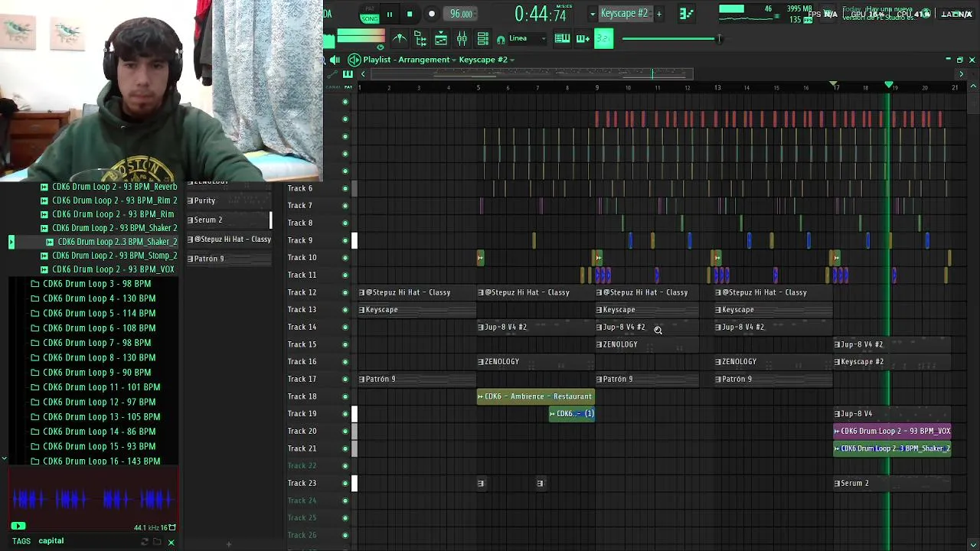Open the Playlist - Arrangement menu

407,60
